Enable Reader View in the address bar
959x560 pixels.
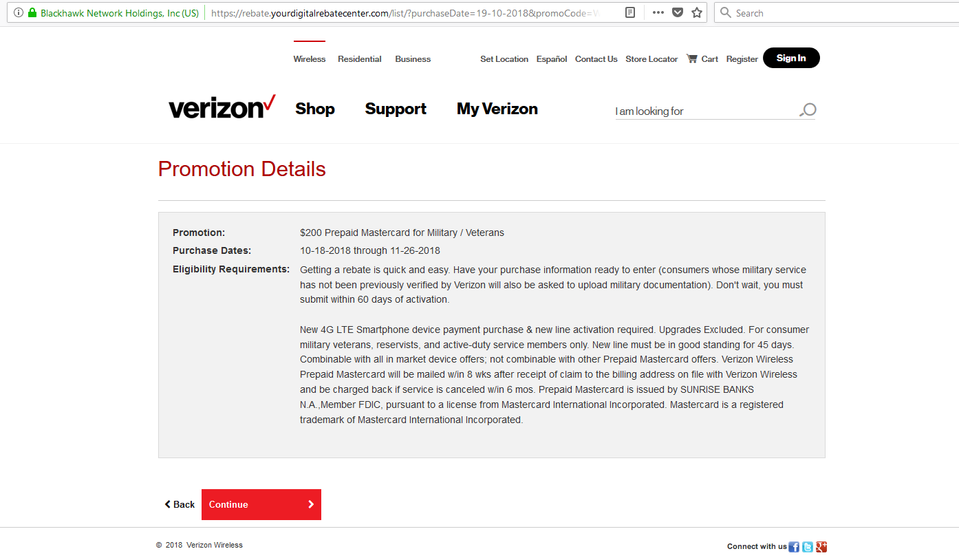coord(629,12)
